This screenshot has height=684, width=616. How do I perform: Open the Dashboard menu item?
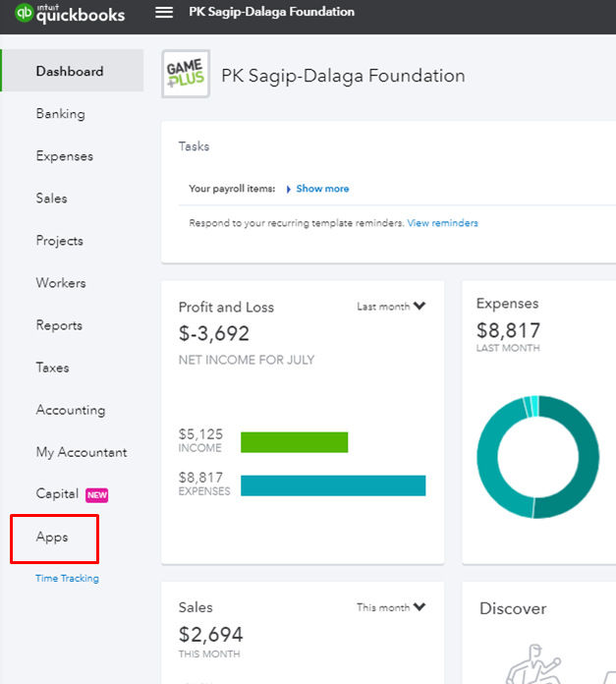[x=70, y=72]
